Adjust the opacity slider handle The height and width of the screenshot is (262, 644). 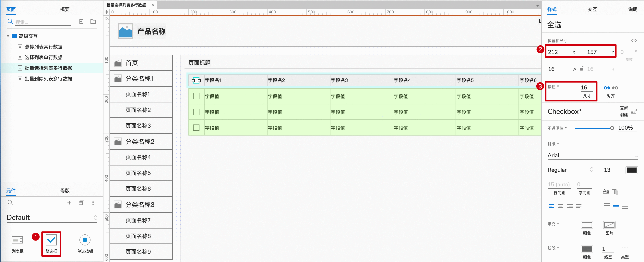612,128
